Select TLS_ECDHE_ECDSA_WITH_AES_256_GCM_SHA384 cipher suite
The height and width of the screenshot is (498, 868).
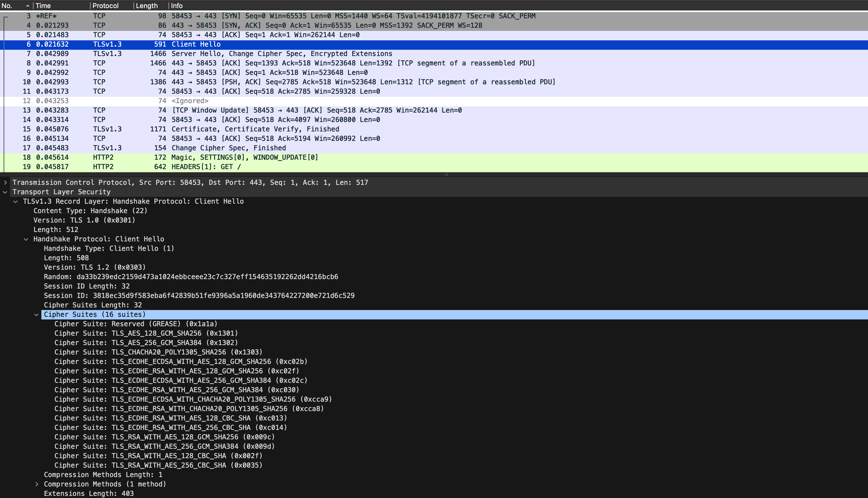click(181, 381)
